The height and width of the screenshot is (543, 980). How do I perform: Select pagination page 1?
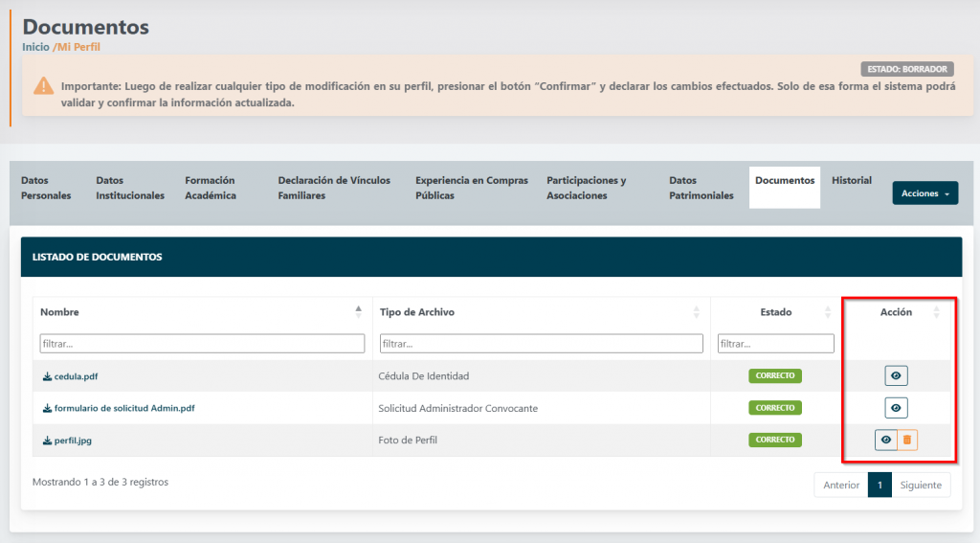(880, 485)
